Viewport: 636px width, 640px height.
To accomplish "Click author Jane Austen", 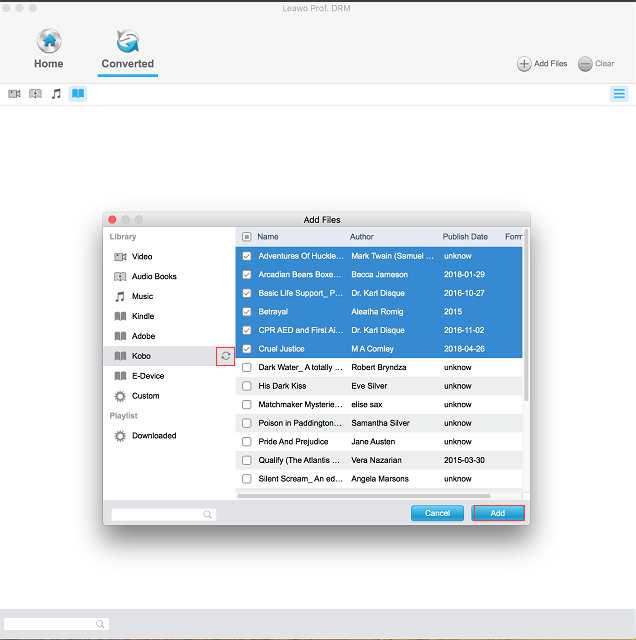I will [373, 442].
